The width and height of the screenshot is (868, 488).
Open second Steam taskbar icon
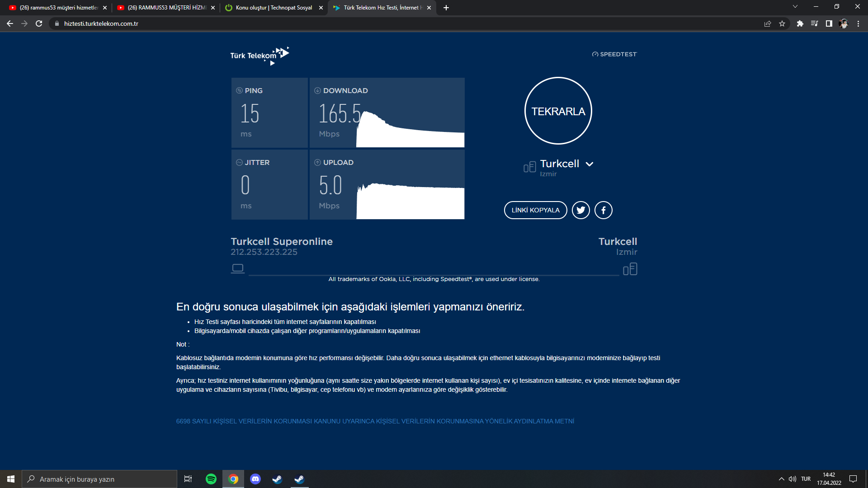pos(299,479)
